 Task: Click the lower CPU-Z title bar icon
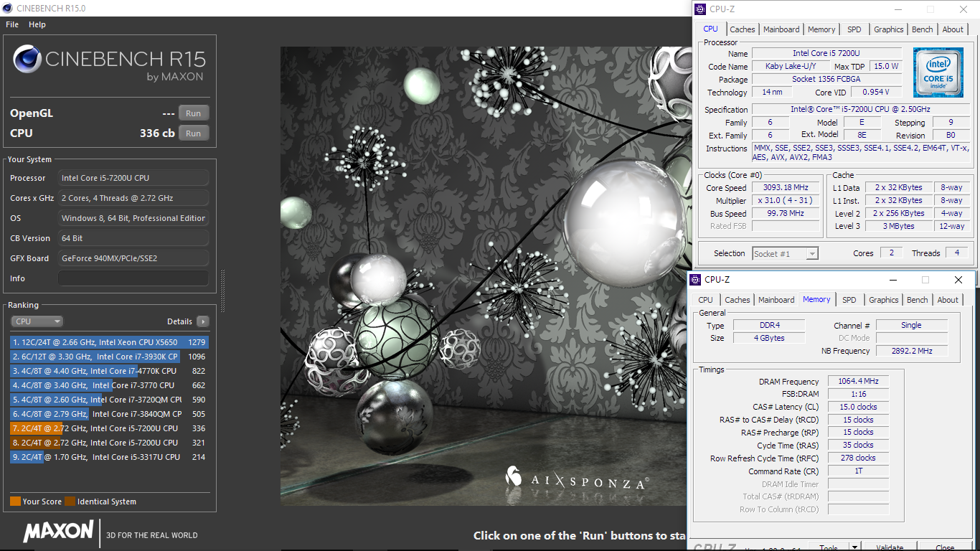pos(695,280)
